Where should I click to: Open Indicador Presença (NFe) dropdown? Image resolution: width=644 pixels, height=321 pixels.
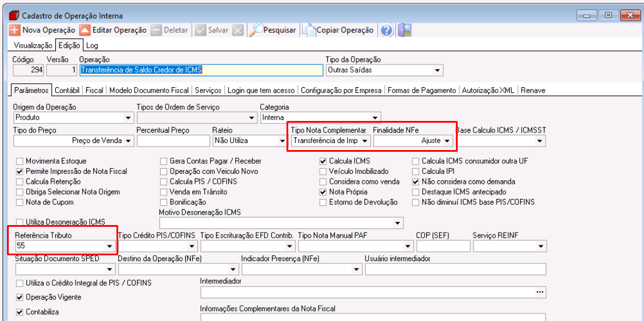pyautogui.click(x=356, y=269)
